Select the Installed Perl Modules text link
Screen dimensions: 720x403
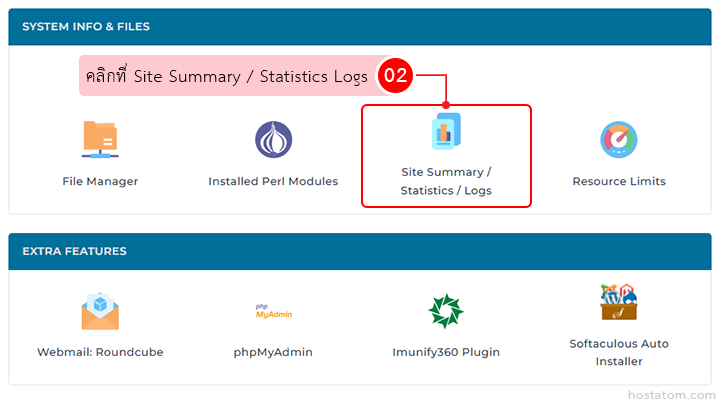(273, 181)
